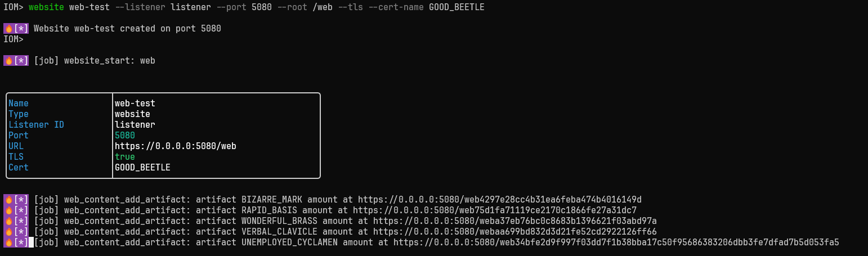Open the https://0.0.0.0:5080/web URL in the table
Image resolution: width=868 pixels, height=256 pixels.
pos(175,146)
